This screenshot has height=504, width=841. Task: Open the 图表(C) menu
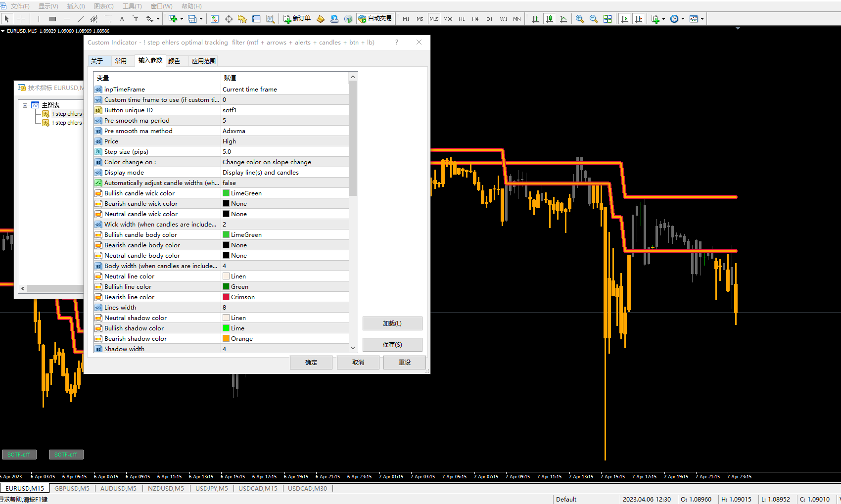coord(104,6)
